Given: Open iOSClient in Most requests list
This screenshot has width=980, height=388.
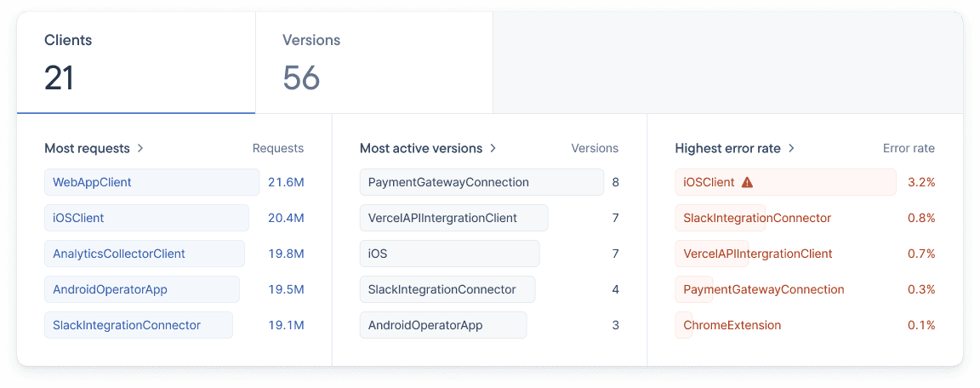Looking at the screenshot, I should point(78,218).
